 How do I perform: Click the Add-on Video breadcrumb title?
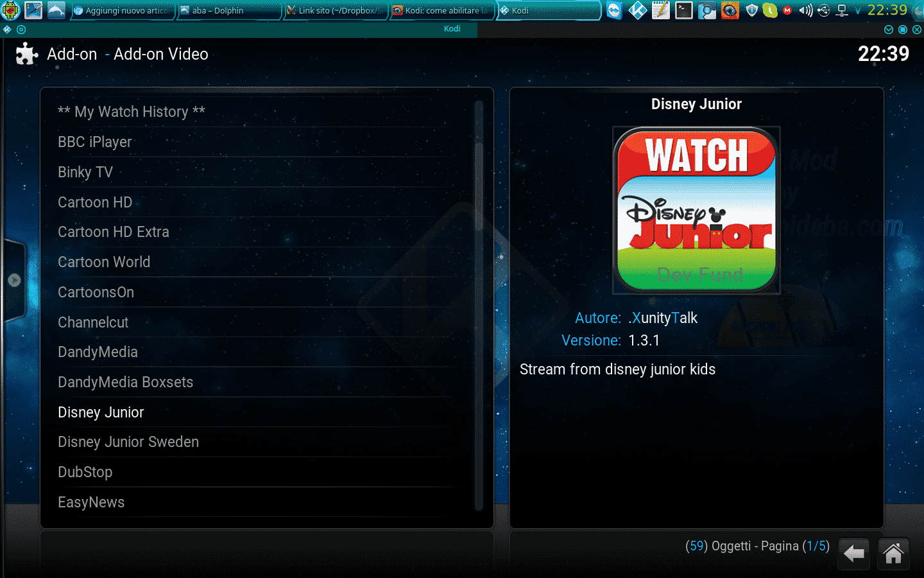161,54
